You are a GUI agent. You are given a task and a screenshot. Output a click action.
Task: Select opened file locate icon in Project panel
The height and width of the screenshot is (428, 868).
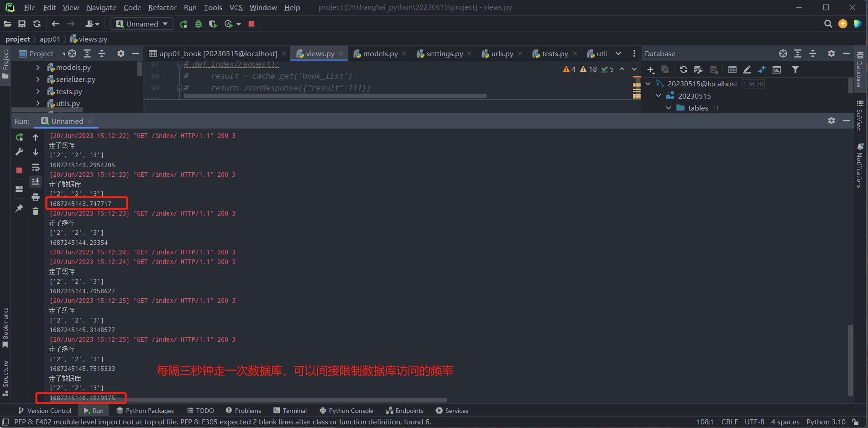click(x=72, y=53)
